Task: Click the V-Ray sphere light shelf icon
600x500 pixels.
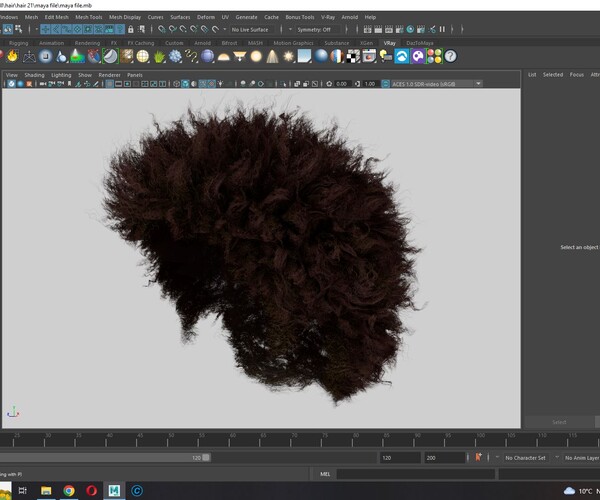Action: 256,56
